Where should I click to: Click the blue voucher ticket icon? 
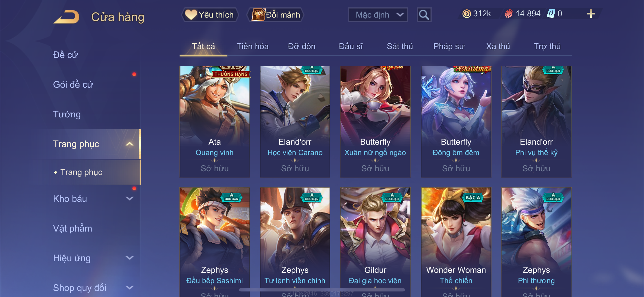[x=551, y=14]
